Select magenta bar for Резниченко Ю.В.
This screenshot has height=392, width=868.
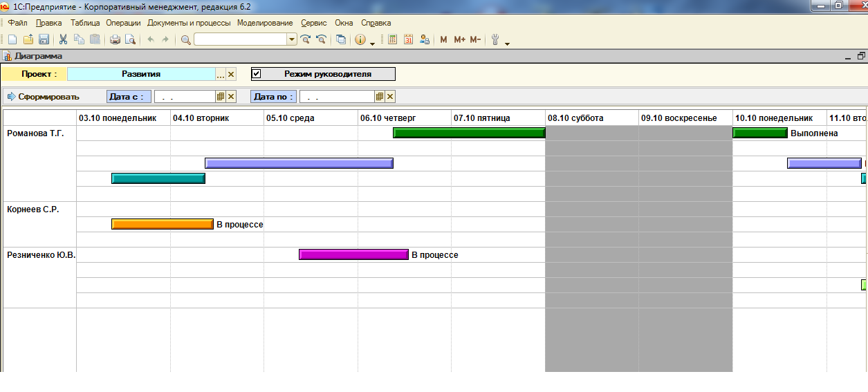pos(353,254)
